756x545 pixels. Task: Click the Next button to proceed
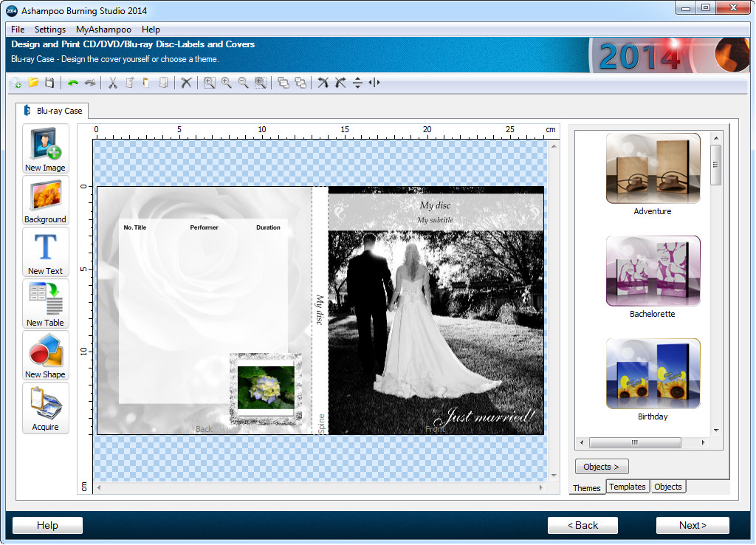coord(692,525)
